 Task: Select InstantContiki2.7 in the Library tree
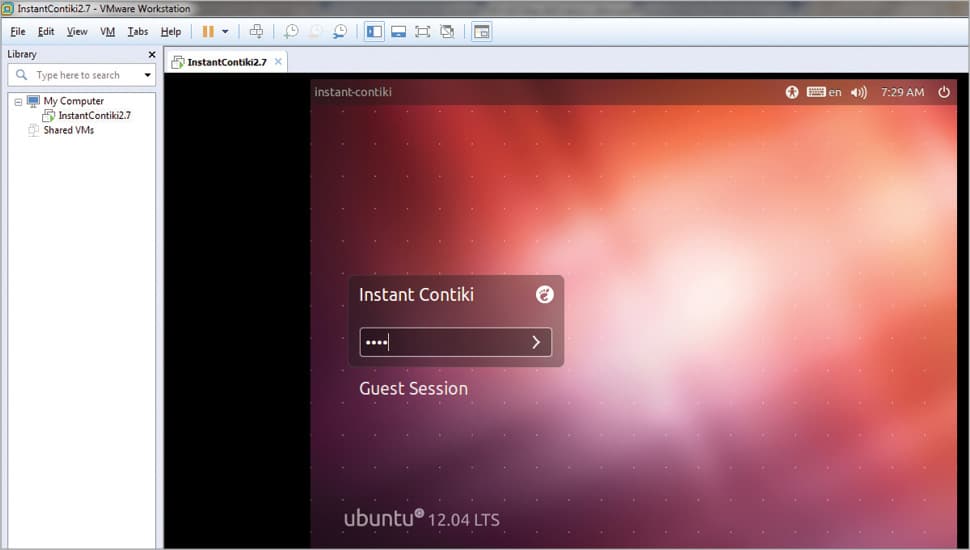pos(94,115)
